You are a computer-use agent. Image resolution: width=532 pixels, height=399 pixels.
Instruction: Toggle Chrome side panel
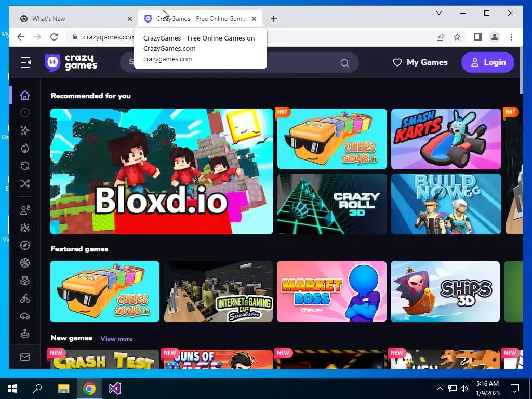click(478, 37)
